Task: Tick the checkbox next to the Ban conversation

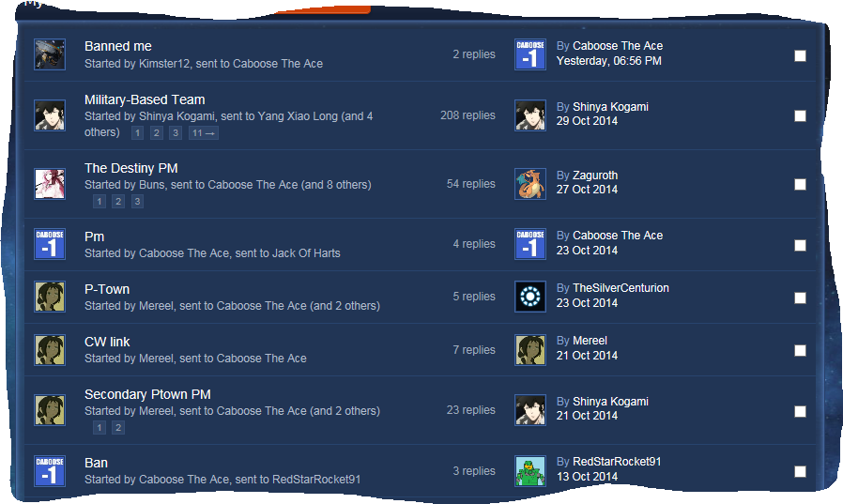Action: (800, 471)
